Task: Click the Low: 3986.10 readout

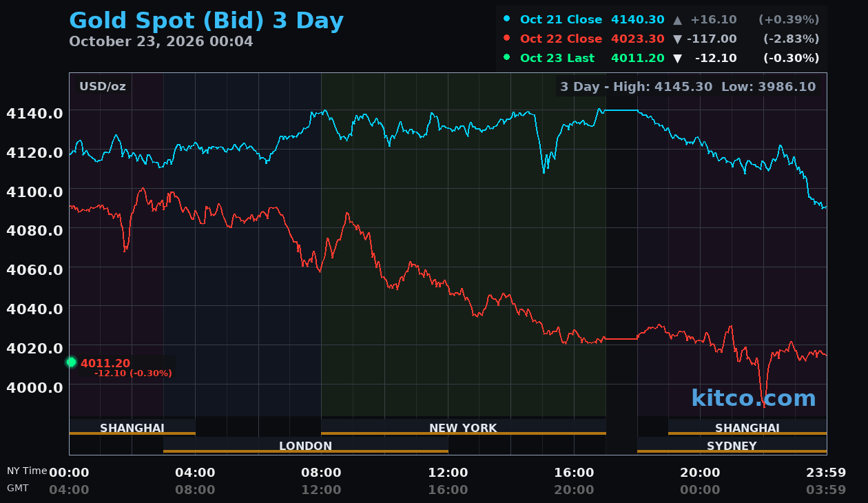Action: 769,87
